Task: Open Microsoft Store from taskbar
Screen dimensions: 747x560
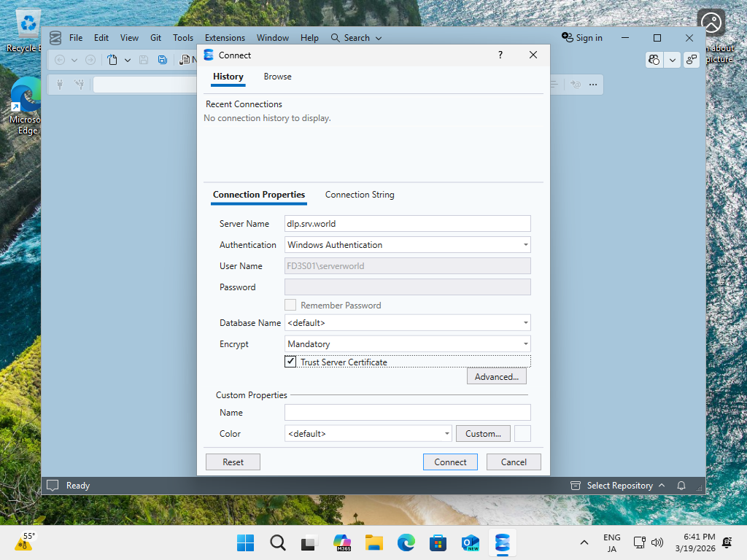Action: tap(438, 542)
